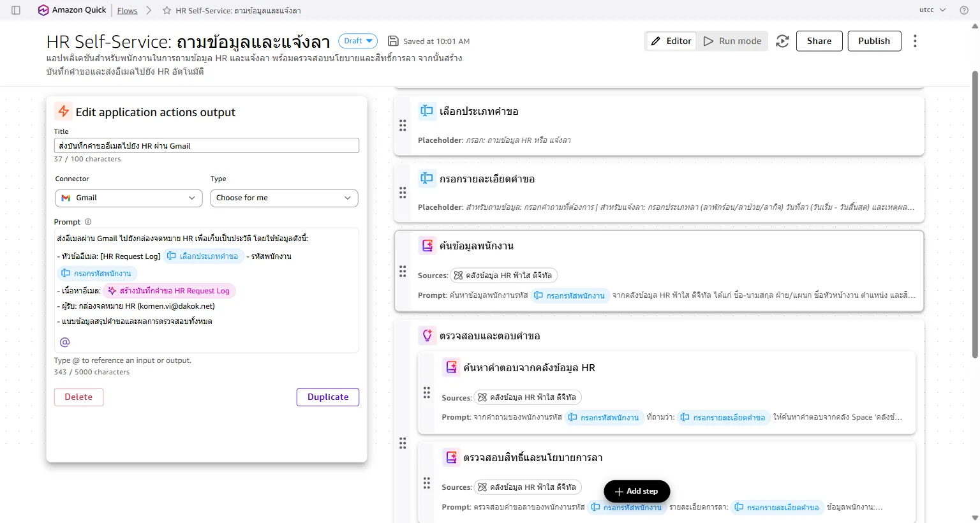Star the HR Self-Service flow as favorite

click(x=167, y=10)
